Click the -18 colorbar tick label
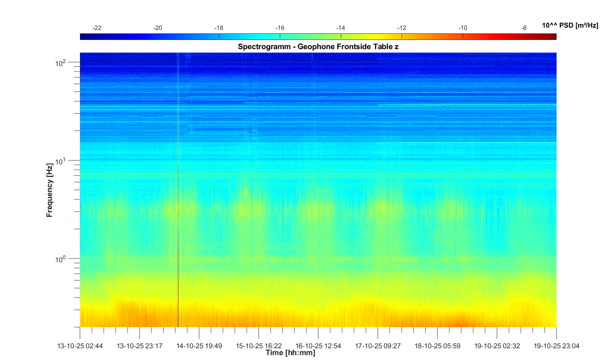The image size is (615, 364). 219,28
